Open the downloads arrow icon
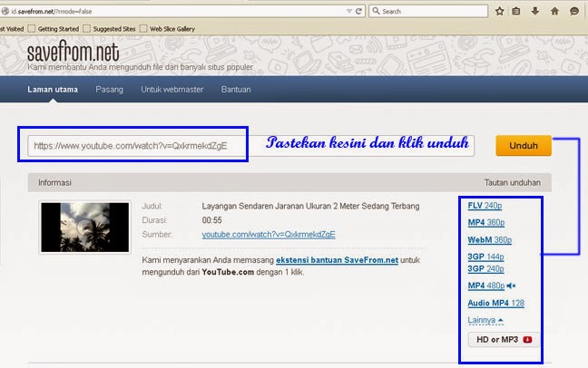588x368 pixels. (x=535, y=11)
